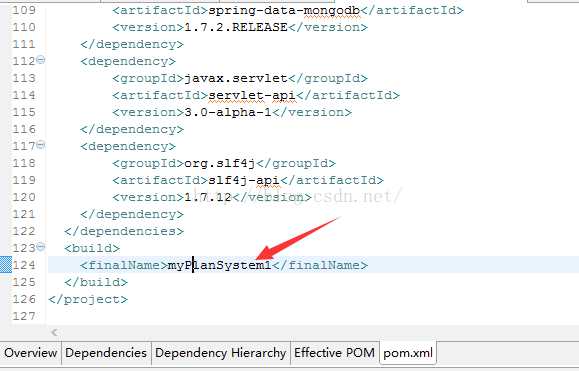Click the artifactId value servlet-api
579x371 pixels.
pyautogui.click(x=252, y=96)
